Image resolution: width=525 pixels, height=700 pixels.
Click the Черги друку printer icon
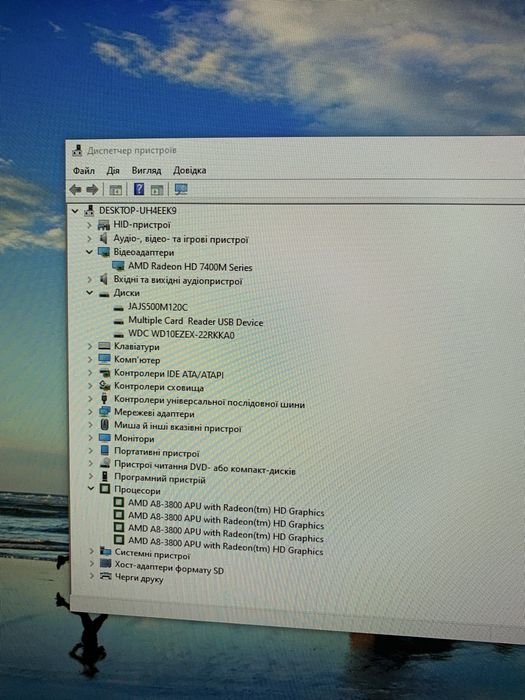(105, 576)
